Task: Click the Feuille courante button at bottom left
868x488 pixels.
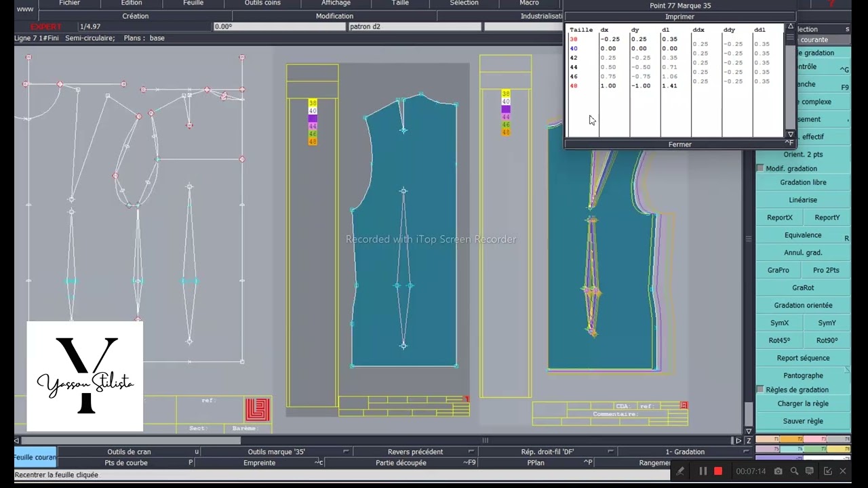Action: (x=35, y=457)
